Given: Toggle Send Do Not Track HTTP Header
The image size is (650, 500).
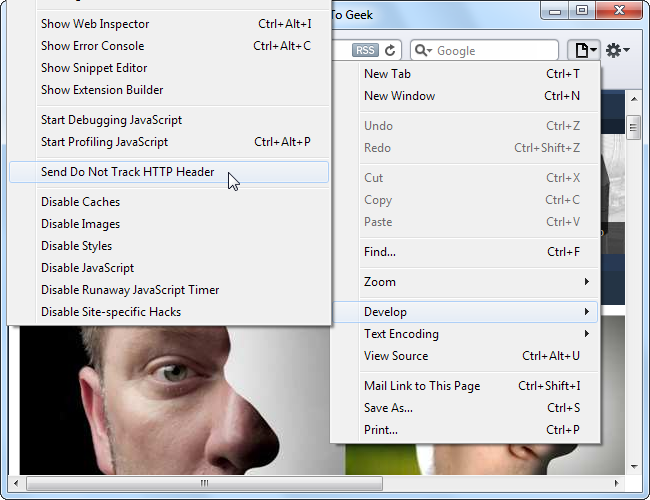Looking at the screenshot, I should pos(127,172).
